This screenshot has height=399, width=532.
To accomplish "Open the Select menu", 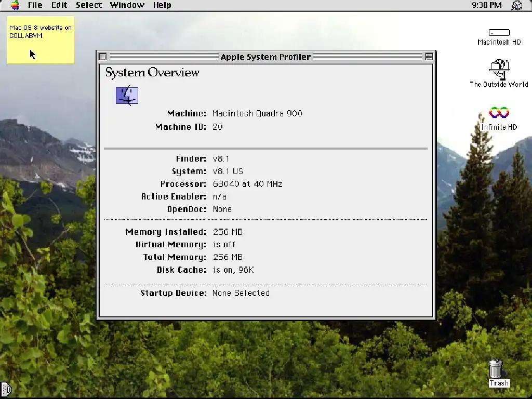I will 89,5.
